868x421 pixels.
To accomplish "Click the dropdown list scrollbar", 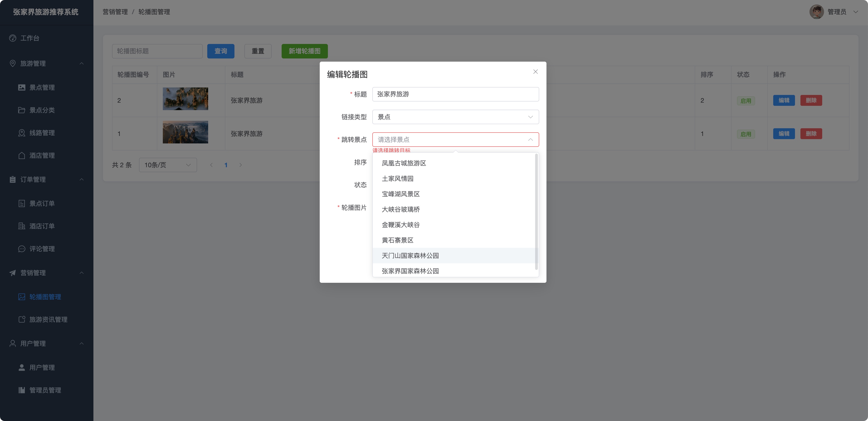I will point(536,211).
